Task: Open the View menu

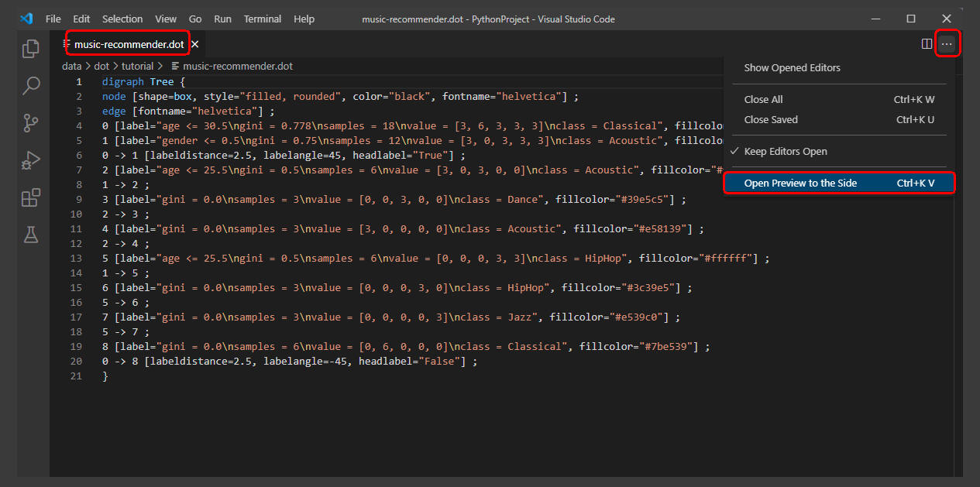Action: click(x=166, y=19)
